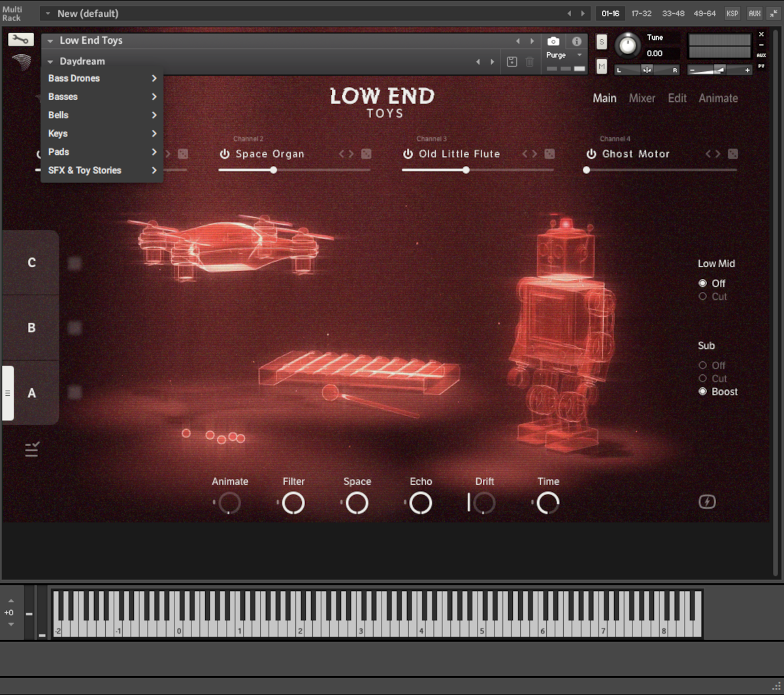Select macro slot C
This screenshot has height=695, width=784.
[31, 263]
